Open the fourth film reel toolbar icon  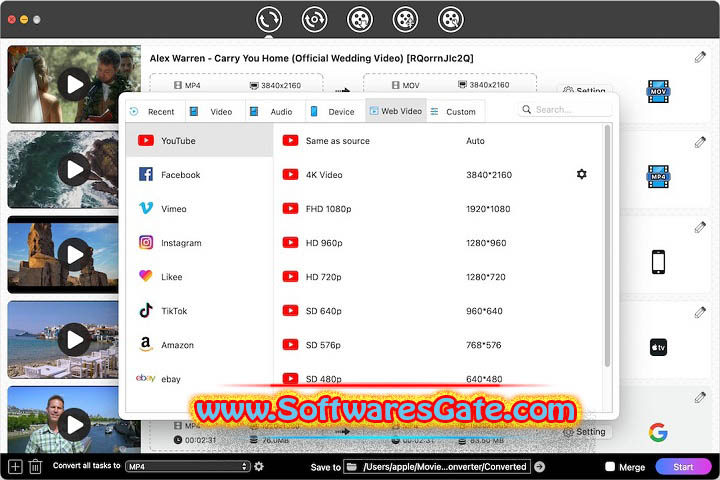[405, 19]
